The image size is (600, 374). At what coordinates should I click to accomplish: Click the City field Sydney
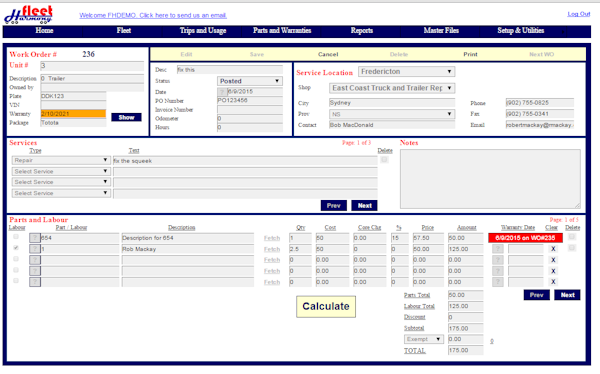pyautogui.click(x=392, y=103)
